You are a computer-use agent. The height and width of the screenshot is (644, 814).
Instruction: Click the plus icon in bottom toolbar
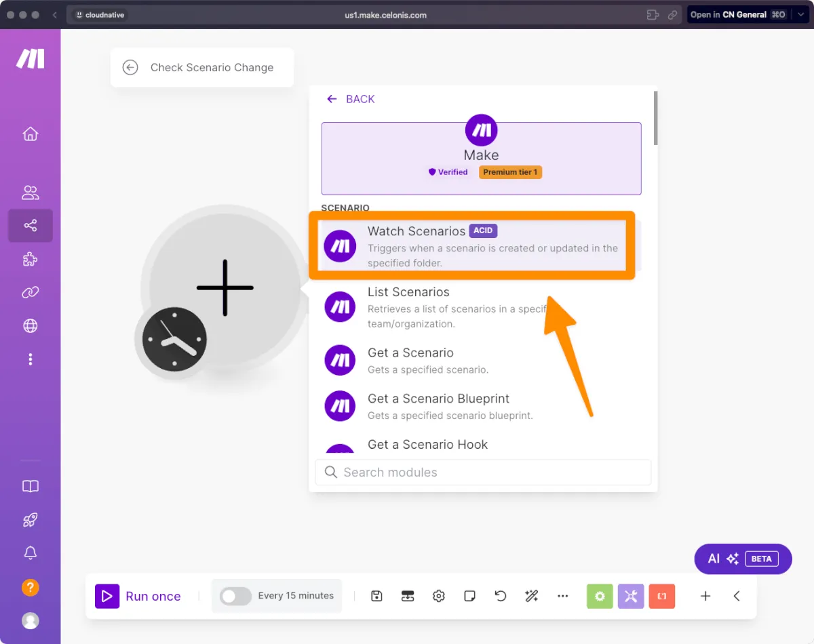pos(705,596)
